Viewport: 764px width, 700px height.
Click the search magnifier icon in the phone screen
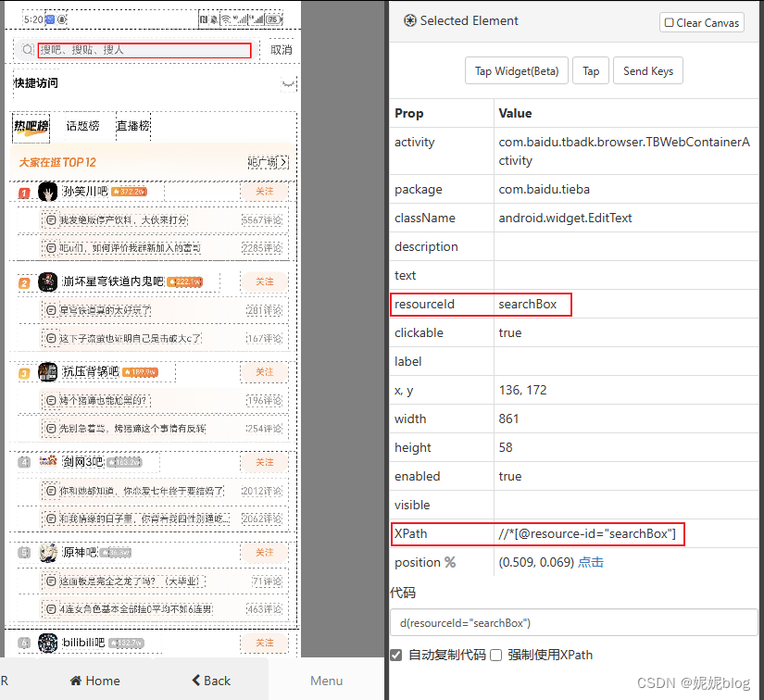coord(28,50)
